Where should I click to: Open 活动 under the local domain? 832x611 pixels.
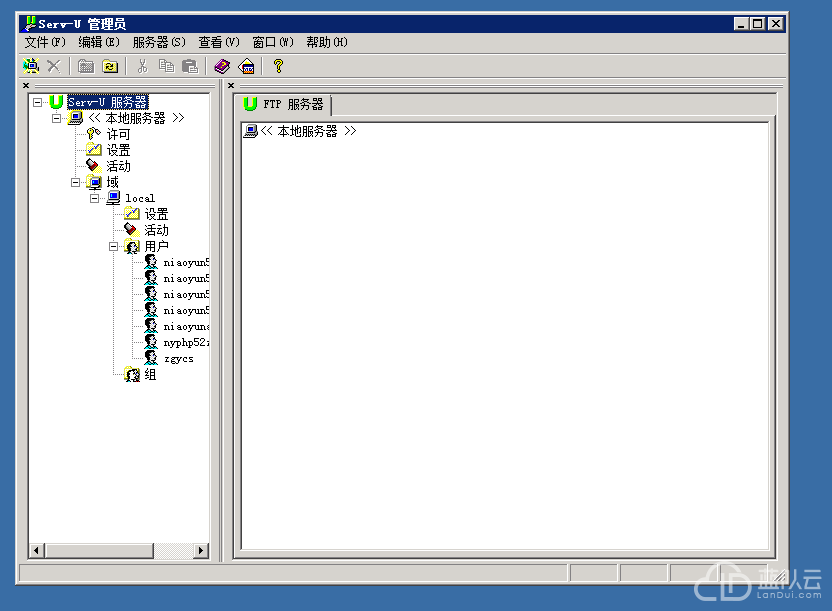coord(156,230)
